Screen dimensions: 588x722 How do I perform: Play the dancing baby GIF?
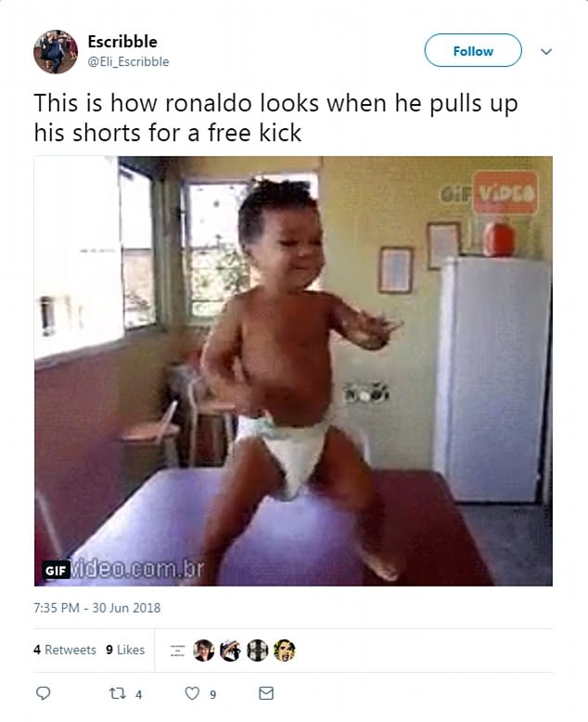tap(294, 371)
